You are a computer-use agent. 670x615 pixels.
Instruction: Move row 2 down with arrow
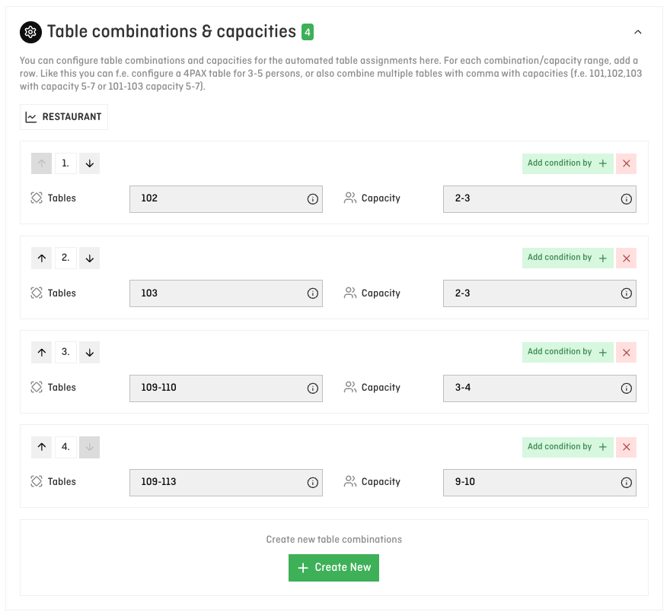[89, 258]
